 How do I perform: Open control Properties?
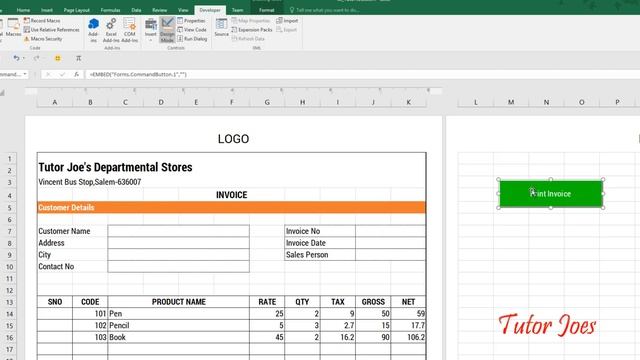pyautogui.click(x=191, y=20)
